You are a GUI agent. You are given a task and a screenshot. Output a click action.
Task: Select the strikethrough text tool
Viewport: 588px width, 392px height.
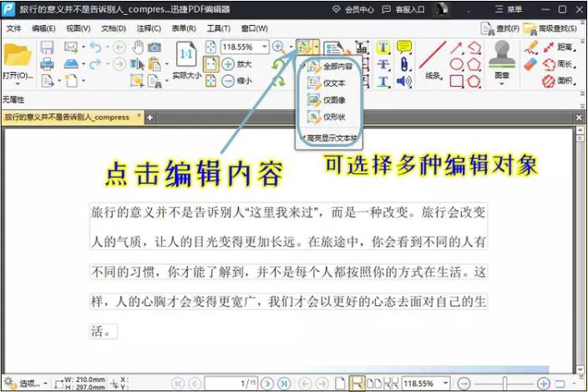pyautogui.click(x=383, y=64)
